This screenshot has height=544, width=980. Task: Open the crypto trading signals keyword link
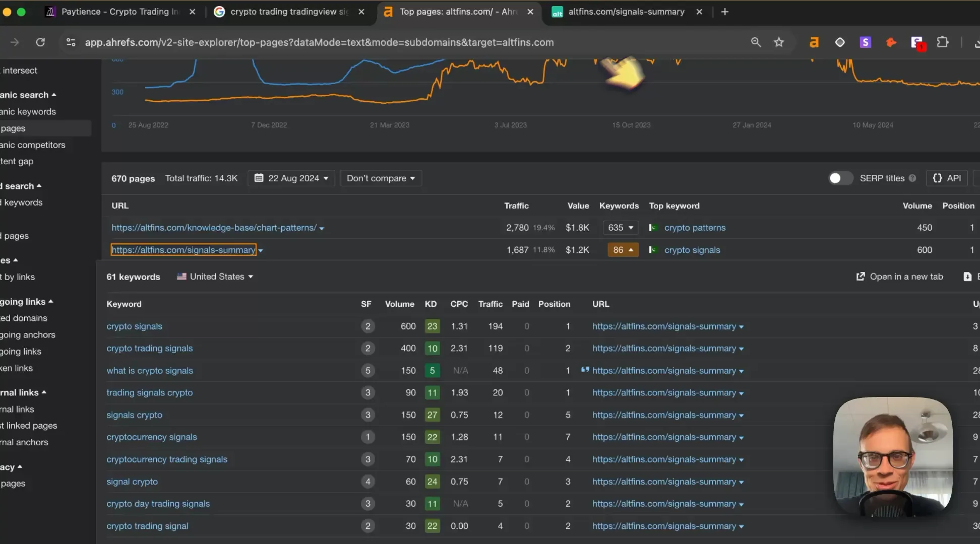(x=150, y=349)
